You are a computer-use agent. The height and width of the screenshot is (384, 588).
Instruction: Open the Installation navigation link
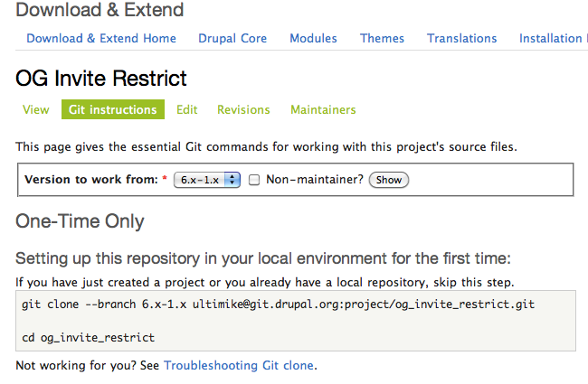[553, 38]
